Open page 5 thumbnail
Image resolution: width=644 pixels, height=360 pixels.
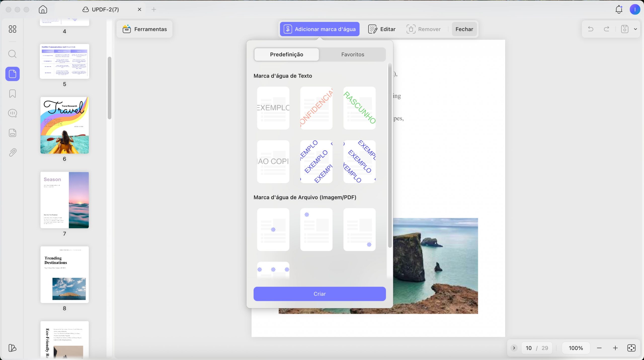coord(65,61)
